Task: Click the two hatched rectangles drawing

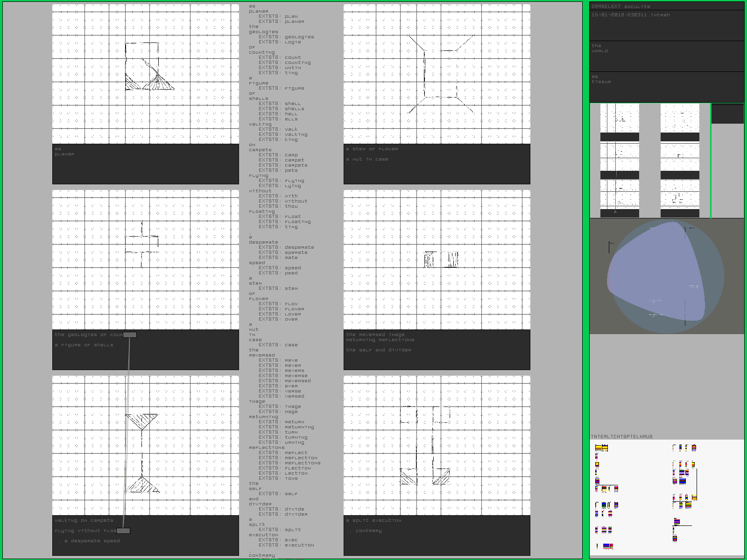Action: point(441,259)
